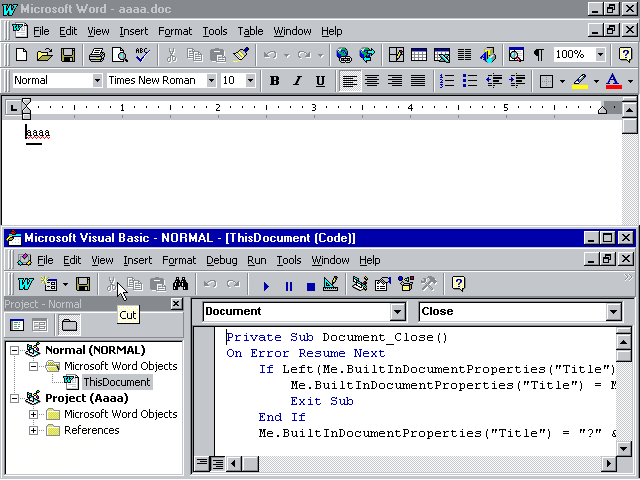Open Project Explorer from Visual Basic toolbar
This screenshot has width=640, height=480.
[360, 284]
